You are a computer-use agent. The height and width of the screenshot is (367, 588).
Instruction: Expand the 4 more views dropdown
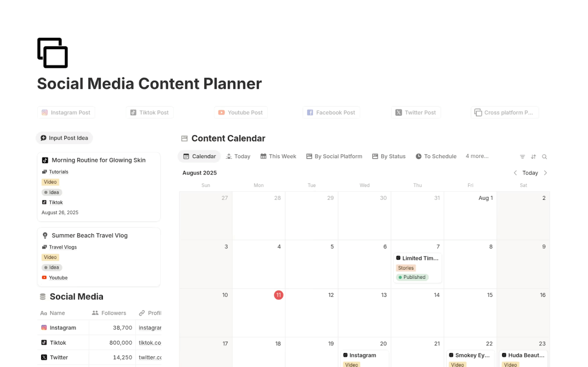coord(477,156)
